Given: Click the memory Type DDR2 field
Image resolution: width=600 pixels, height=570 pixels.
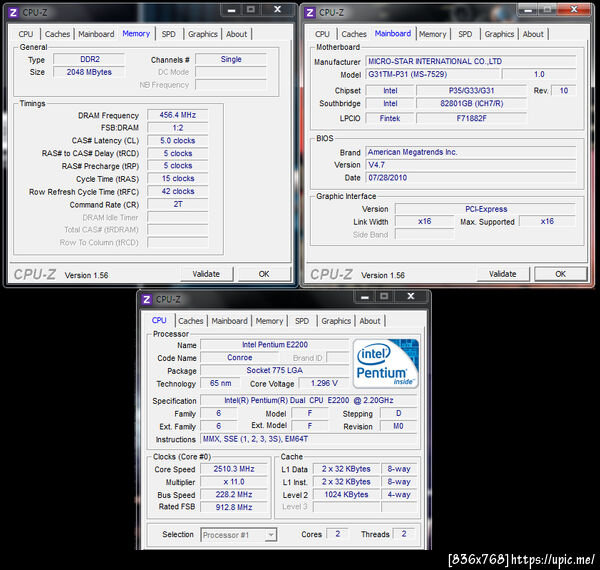Looking at the screenshot, I should click(x=89, y=59).
